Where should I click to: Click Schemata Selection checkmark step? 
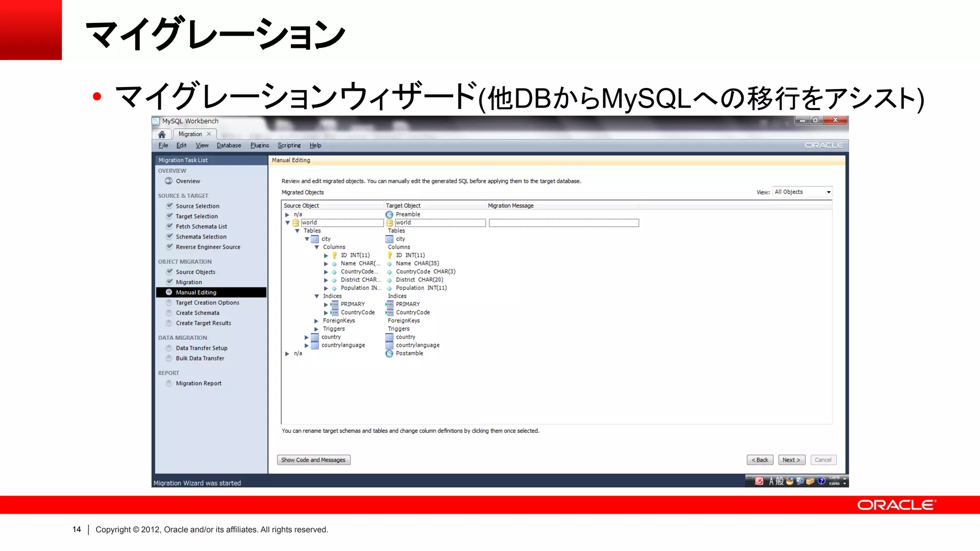pos(196,237)
